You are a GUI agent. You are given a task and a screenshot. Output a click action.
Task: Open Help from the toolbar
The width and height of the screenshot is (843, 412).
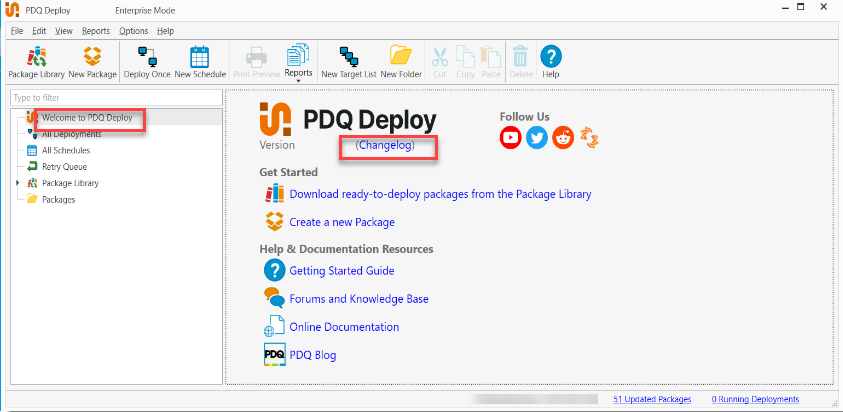550,61
